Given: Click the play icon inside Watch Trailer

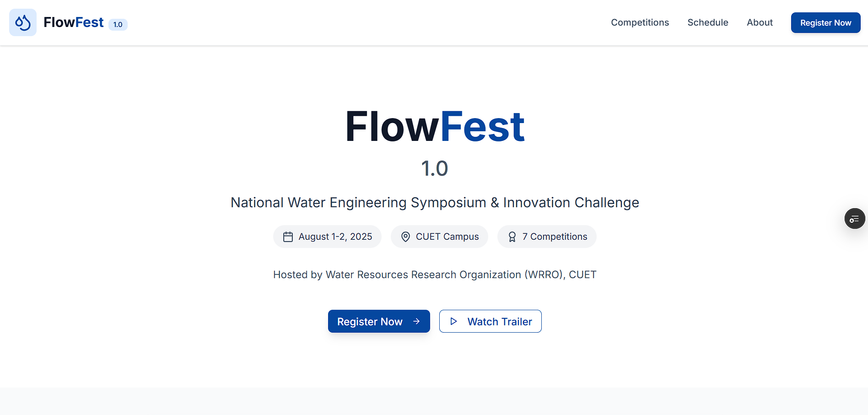Looking at the screenshot, I should click(x=454, y=321).
